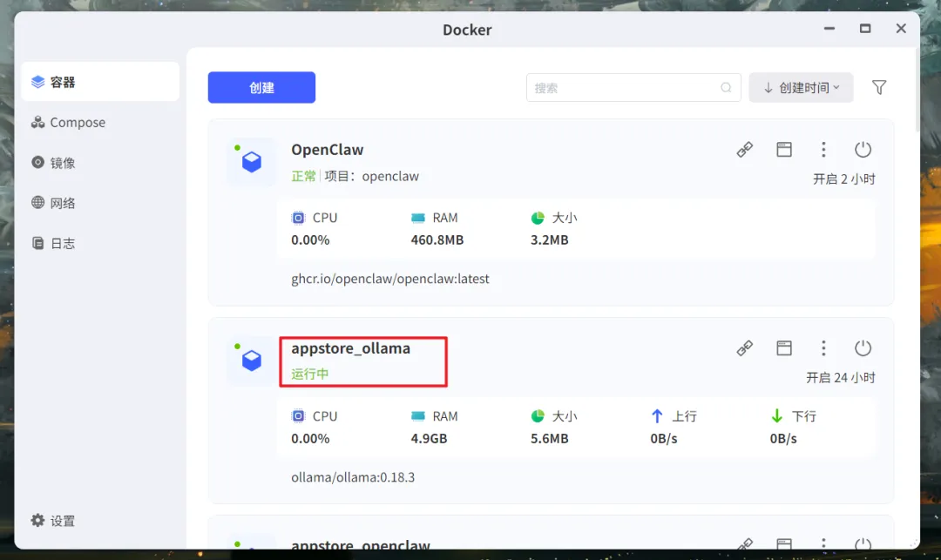Click the ollama/ollama:0.18.3 image text
The height and width of the screenshot is (560, 941).
click(x=353, y=477)
